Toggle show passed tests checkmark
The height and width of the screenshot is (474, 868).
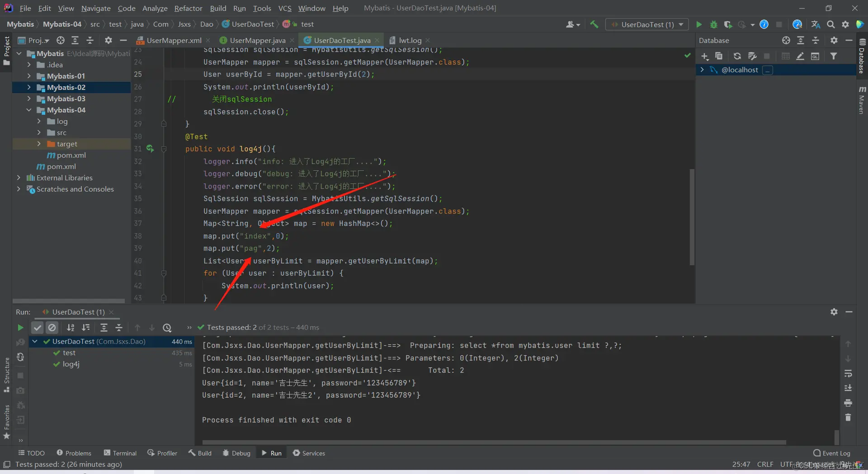[38, 328]
